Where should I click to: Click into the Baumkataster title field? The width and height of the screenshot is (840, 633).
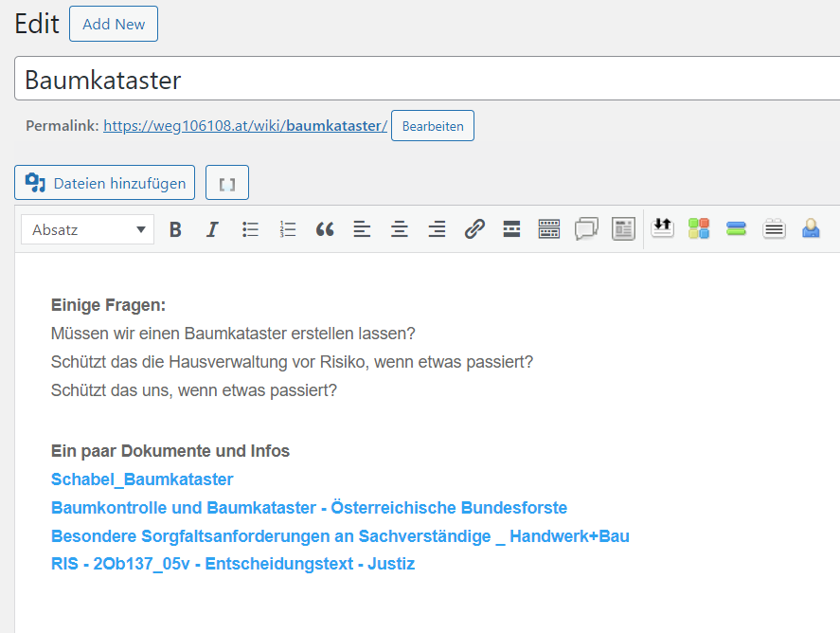tap(427, 79)
